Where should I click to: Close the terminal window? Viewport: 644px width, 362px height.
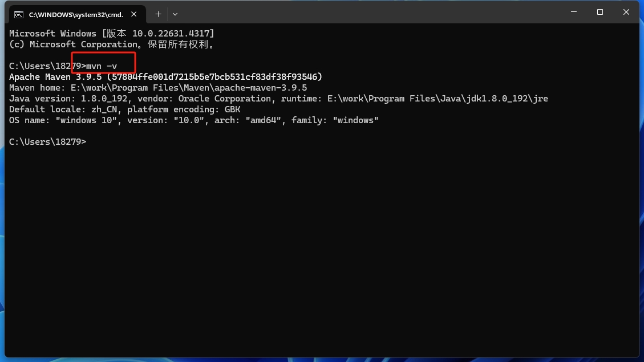626,12
